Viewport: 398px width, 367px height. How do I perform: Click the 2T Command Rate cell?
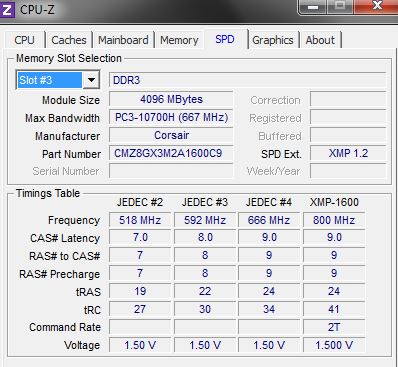pyautogui.click(x=334, y=327)
